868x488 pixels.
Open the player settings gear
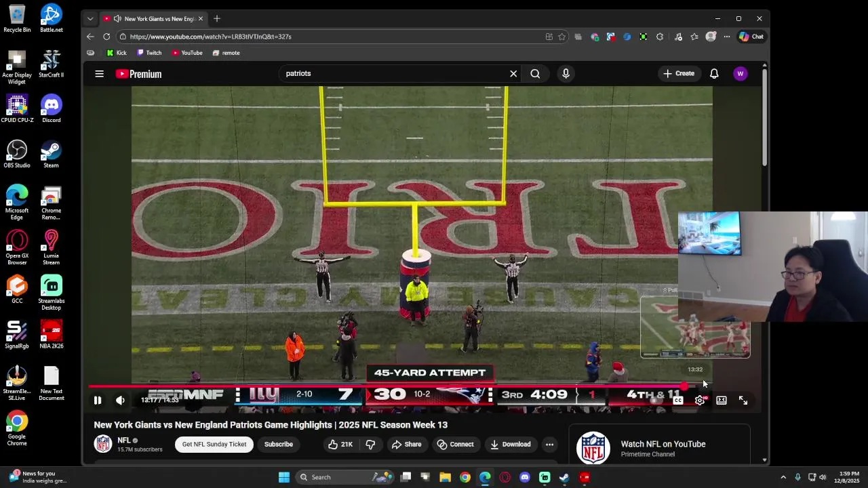click(x=700, y=401)
